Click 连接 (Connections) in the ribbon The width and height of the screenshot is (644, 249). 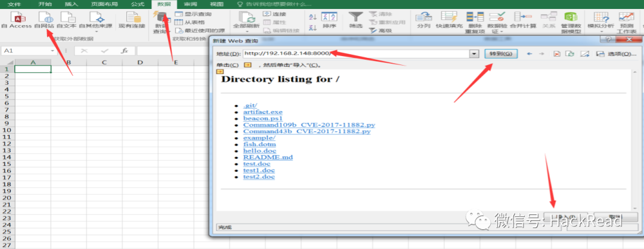[x=274, y=14]
